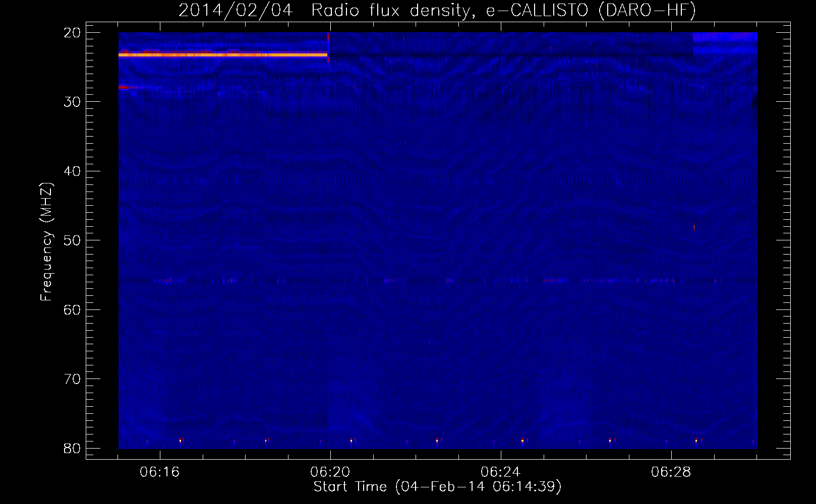
Task: Click the 'Frequency (MHZ)' axis label
Action: point(46,242)
